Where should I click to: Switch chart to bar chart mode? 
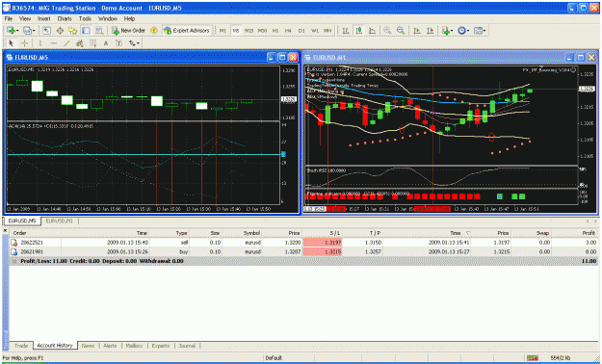[x=346, y=31]
